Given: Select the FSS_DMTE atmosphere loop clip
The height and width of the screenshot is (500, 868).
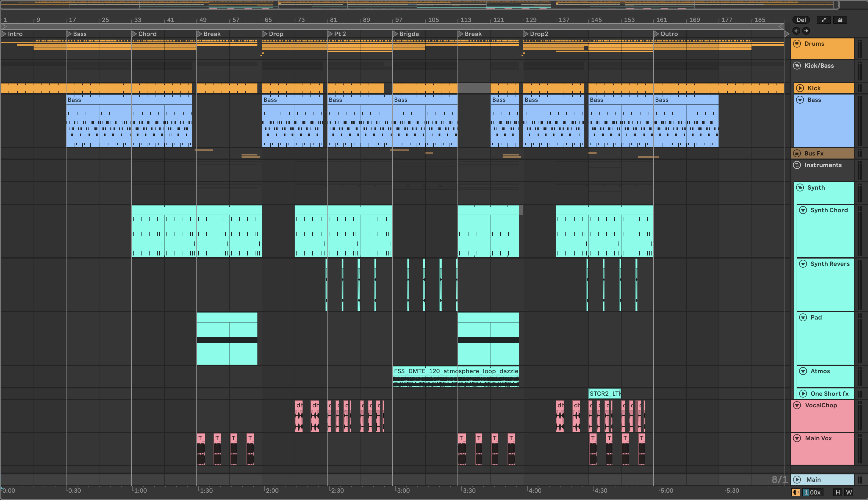Looking at the screenshot, I should click(x=455, y=371).
